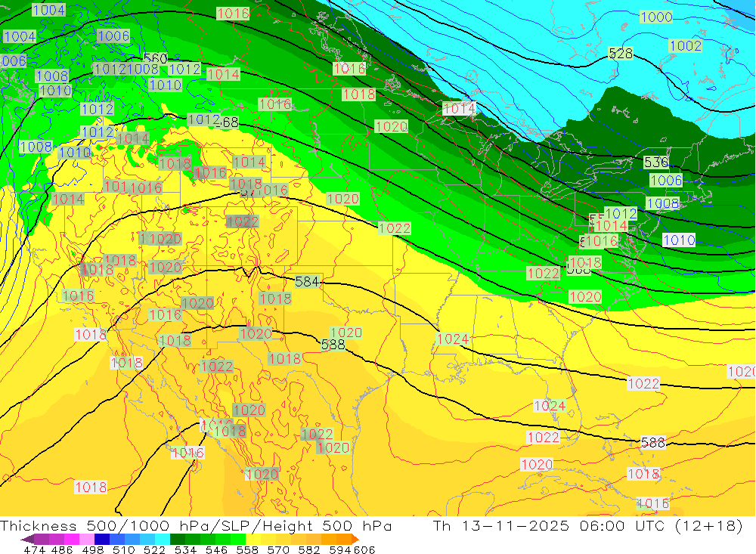Click the 584 height contour label

[x=307, y=281]
